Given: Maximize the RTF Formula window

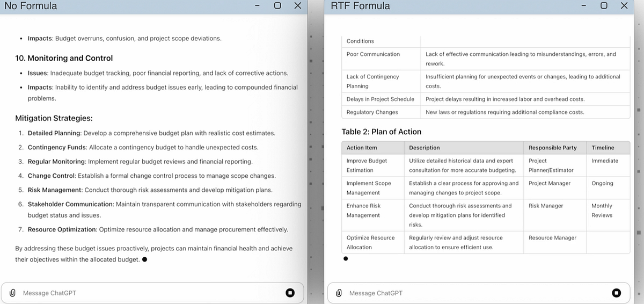Looking at the screenshot, I should pos(604,6).
